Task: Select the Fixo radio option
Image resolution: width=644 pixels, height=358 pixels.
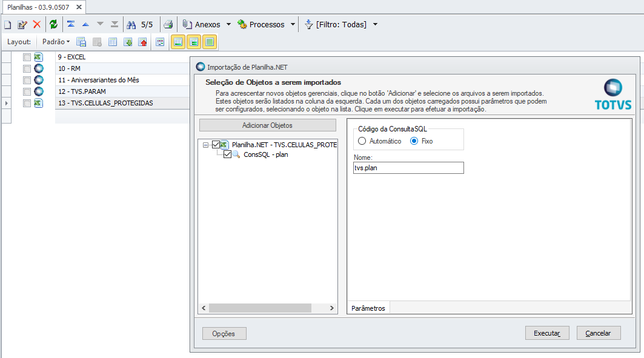Action: 414,141
